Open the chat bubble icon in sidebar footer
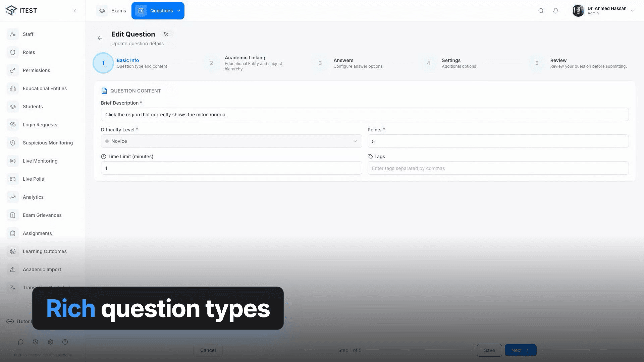This screenshot has width=644, height=362. (21, 342)
